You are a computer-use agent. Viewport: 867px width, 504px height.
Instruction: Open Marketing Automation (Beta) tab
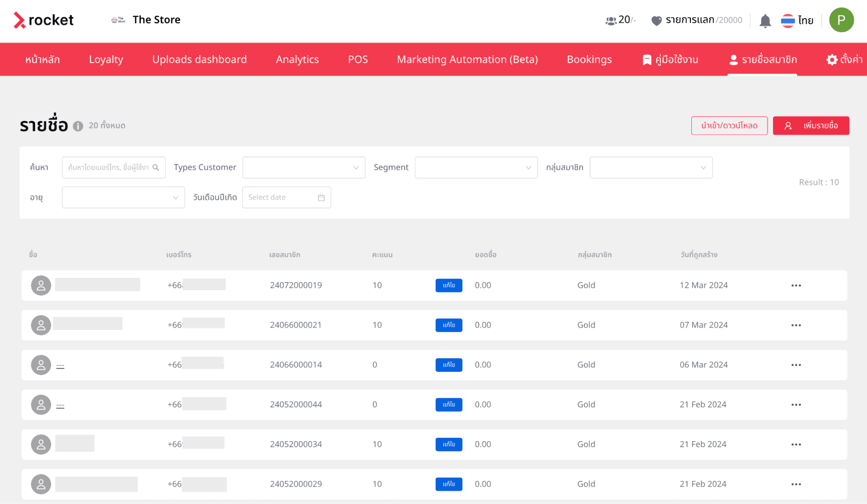coord(467,59)
